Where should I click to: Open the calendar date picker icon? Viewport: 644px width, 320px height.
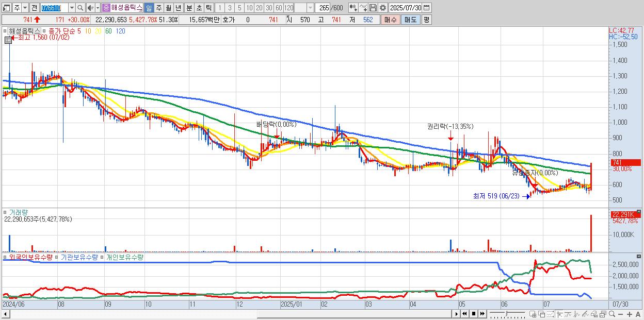click(427, 8)
